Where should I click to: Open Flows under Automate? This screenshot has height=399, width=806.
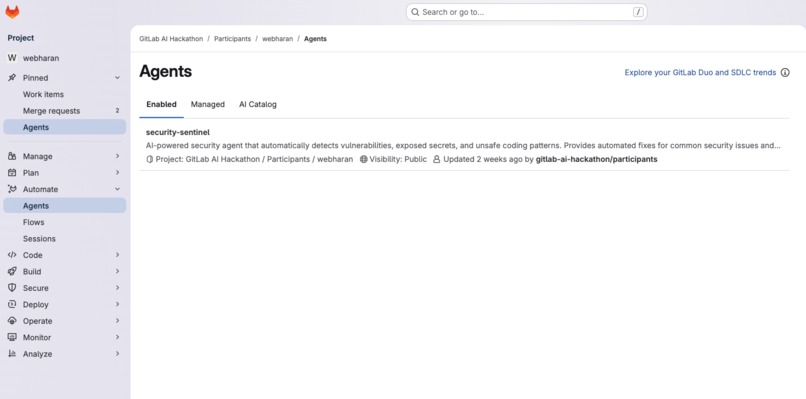point(64,222)
